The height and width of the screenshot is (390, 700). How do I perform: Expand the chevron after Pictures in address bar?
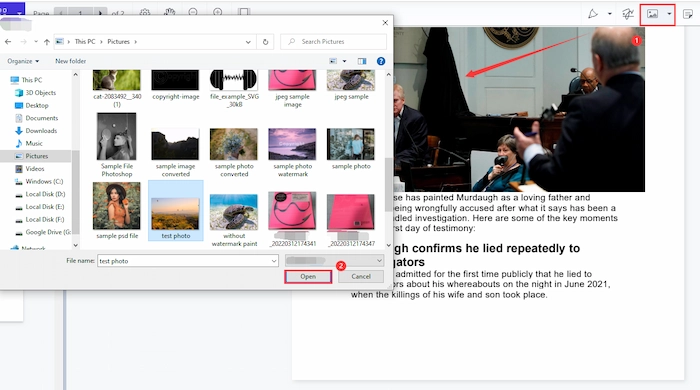(136, 42)
